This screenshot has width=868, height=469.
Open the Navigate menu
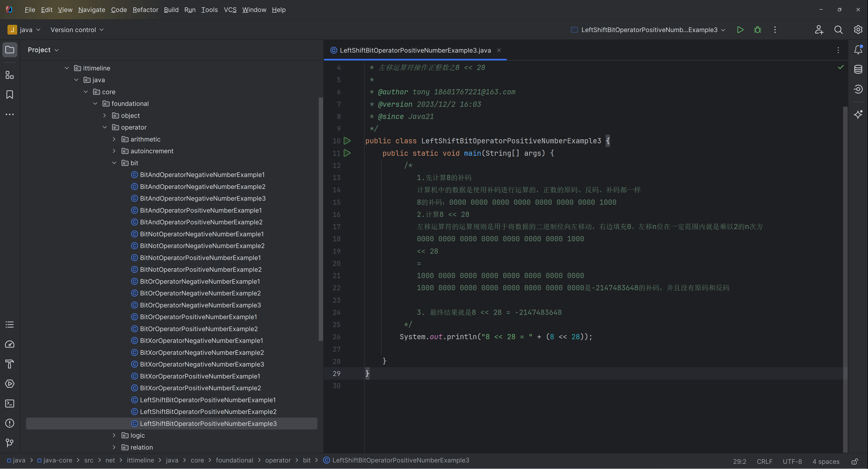pos(92,10)
